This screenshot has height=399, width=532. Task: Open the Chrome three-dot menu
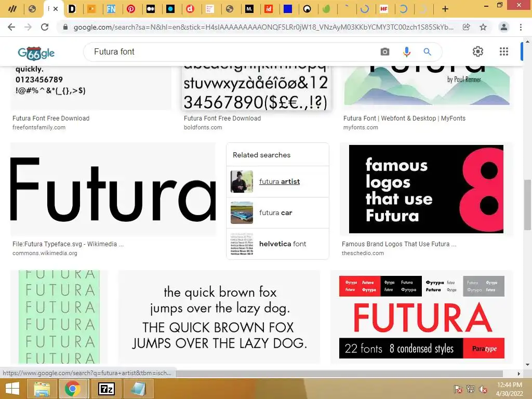[x=521, y=27]
